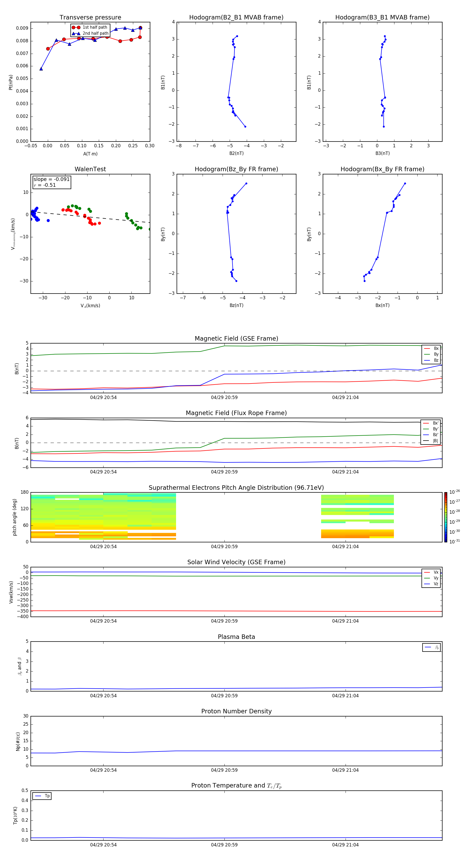Select the "By'" flux rope legend entry

point(431,429)
